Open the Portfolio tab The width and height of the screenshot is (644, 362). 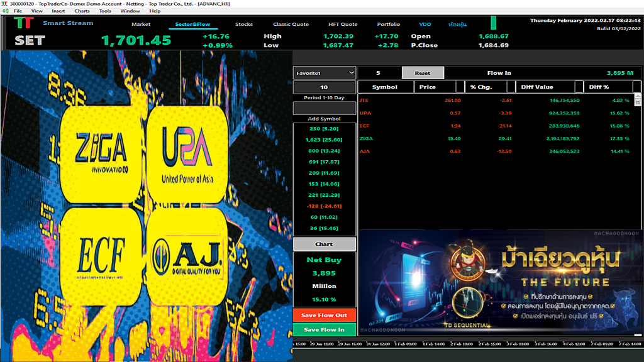(388, 25)
